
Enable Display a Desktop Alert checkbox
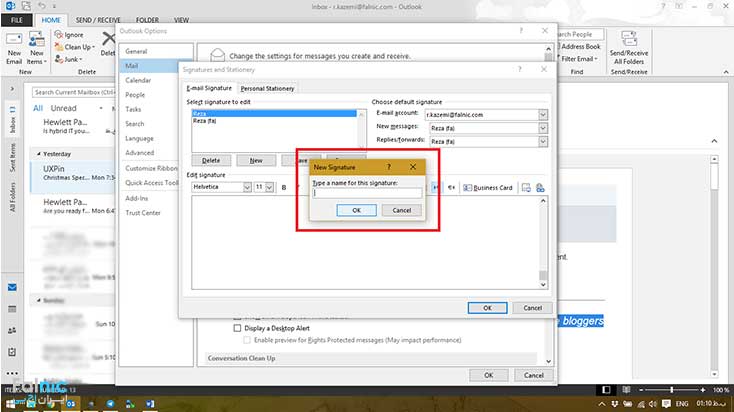[x=237, y=327]
